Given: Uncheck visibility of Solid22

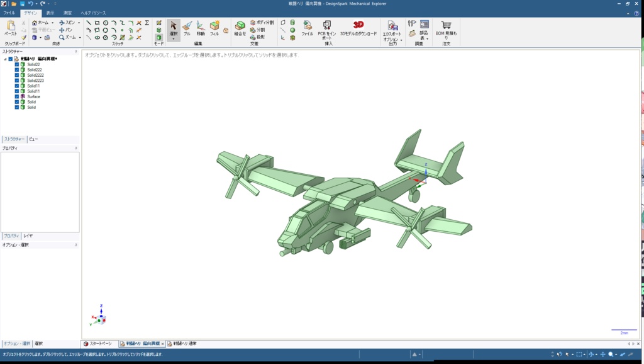Looking at the screenshot, I should [17, 65].
